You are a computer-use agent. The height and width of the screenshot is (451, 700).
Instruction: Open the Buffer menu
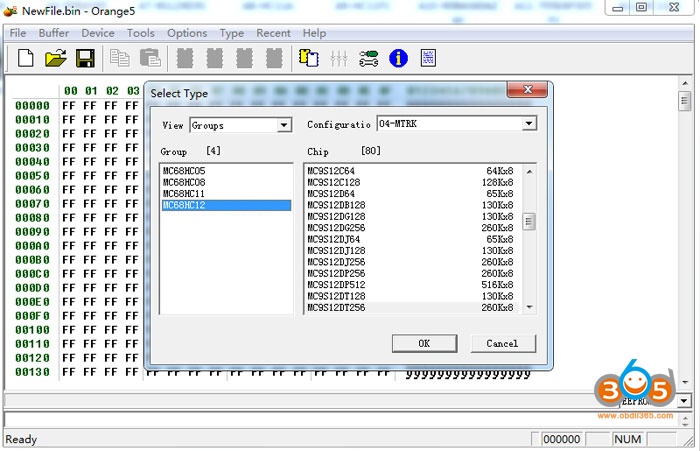pyautogui.click(x=54, y=33)
